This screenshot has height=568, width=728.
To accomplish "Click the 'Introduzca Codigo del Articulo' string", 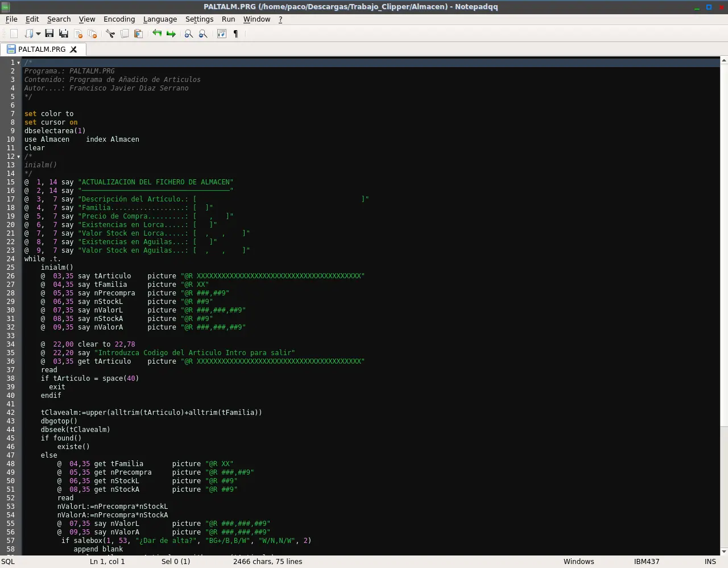I will click(x=195, y=353).
